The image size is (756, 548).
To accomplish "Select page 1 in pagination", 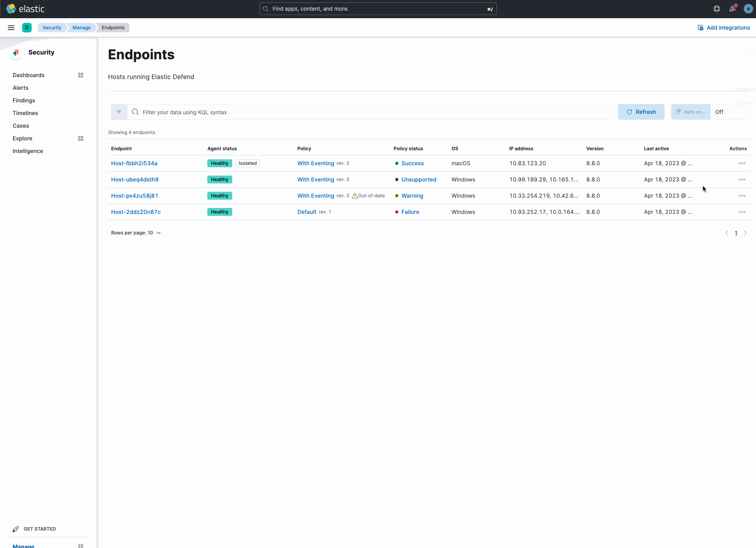I will tap(736, 233).
